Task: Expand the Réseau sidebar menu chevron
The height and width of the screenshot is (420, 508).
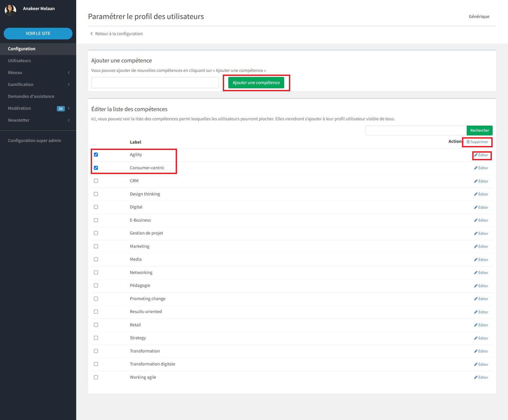Action: [x=69, y=72]
